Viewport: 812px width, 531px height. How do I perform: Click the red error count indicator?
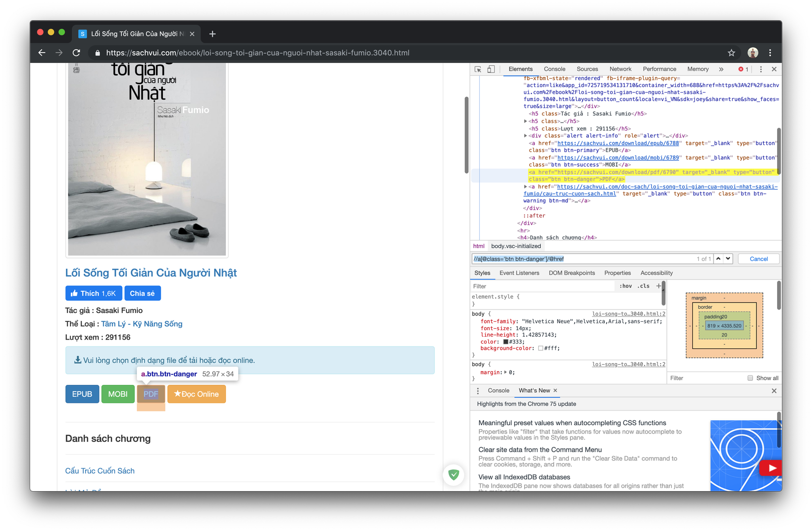point(743,69)
